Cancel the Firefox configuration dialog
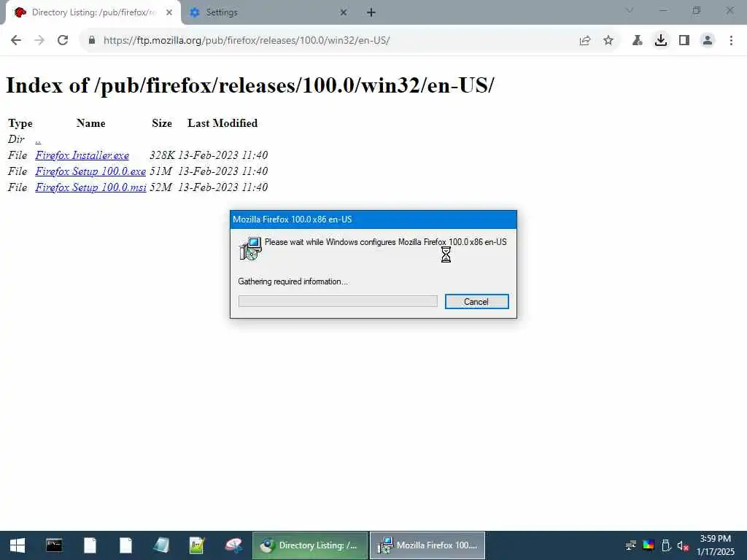The height and width of the screenshot is (560, 747). coord(477,301)
